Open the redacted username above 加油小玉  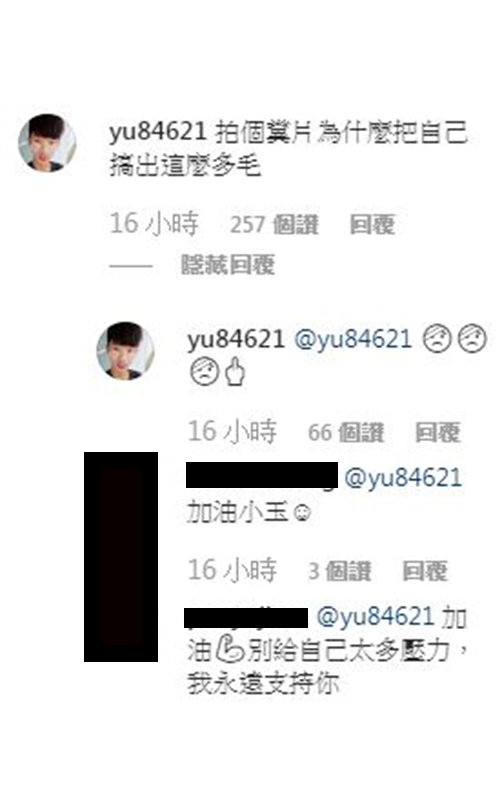click(x=262, y=476)
